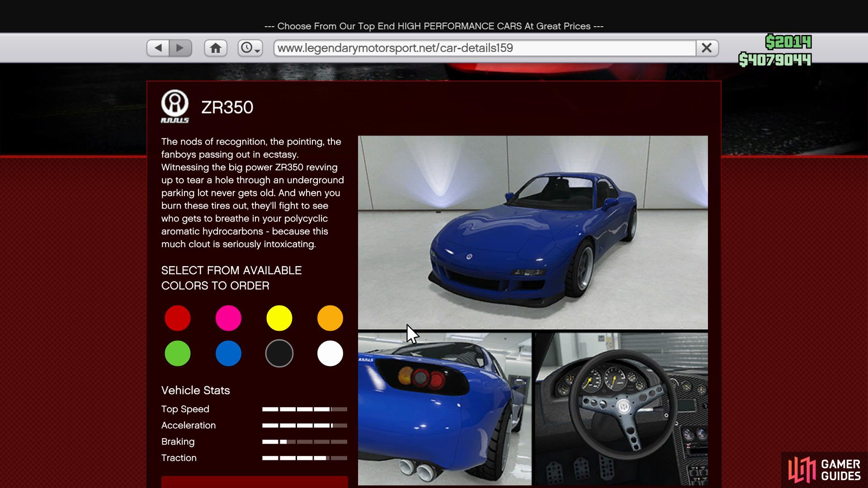Select the red color swatch
868x488 pixels.
[x=178, y=318]
